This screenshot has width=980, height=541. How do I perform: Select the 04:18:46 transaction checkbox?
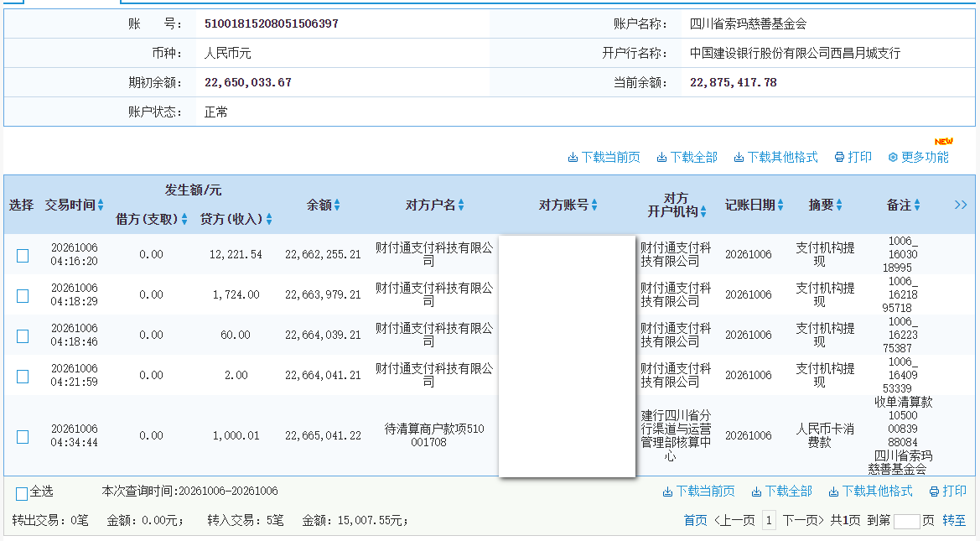(x=23, y=336)
